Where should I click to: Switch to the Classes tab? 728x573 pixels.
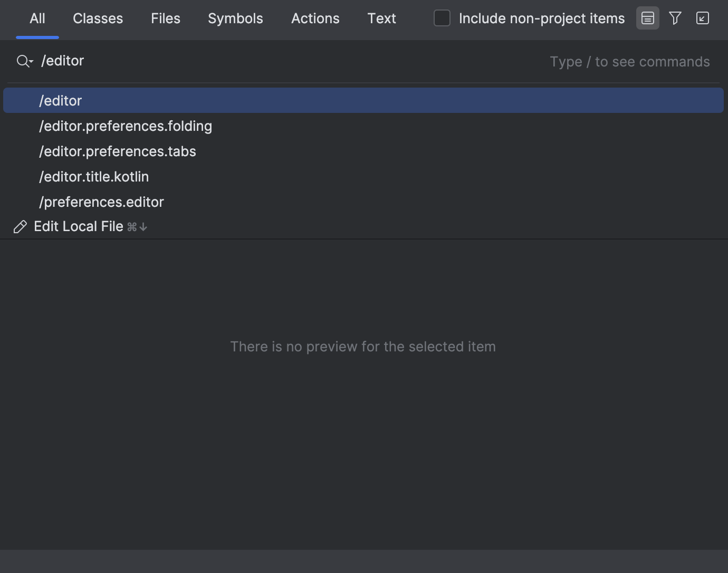coord(98,18)
